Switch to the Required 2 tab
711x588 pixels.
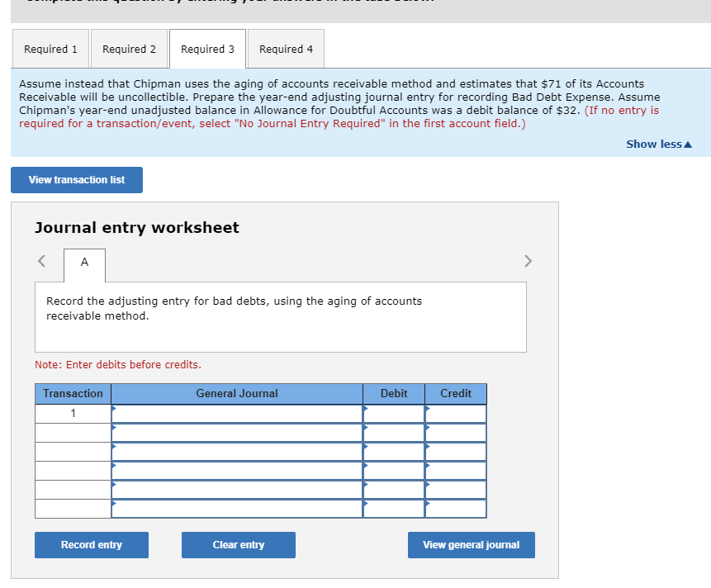tap(129, 48)
